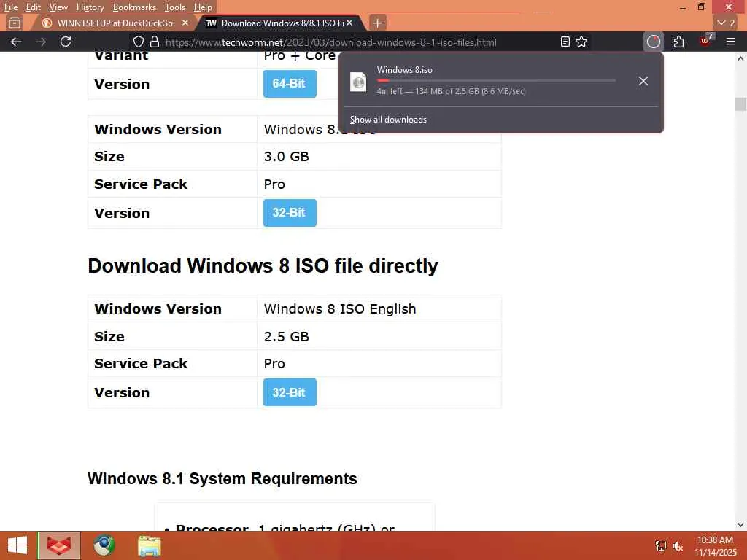Click the muted volume tray icon
This screenshot has height=560, width=747.
pyautogui.click(x=678, y=545)
